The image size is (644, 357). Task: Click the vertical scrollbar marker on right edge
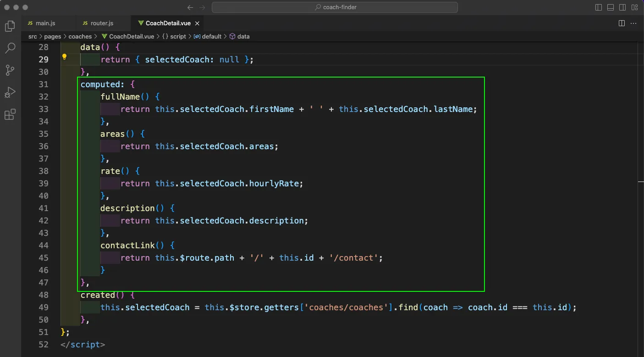pyautogui.click(x=640, y=183)
